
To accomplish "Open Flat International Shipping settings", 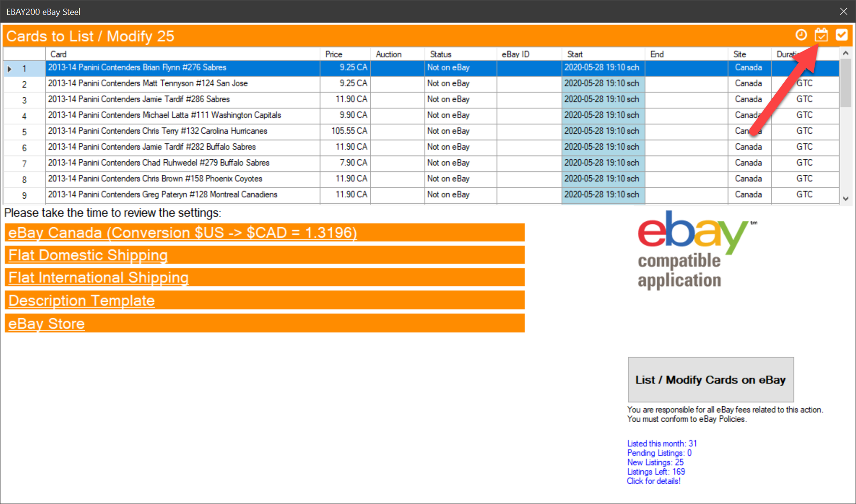I will 98,278.
